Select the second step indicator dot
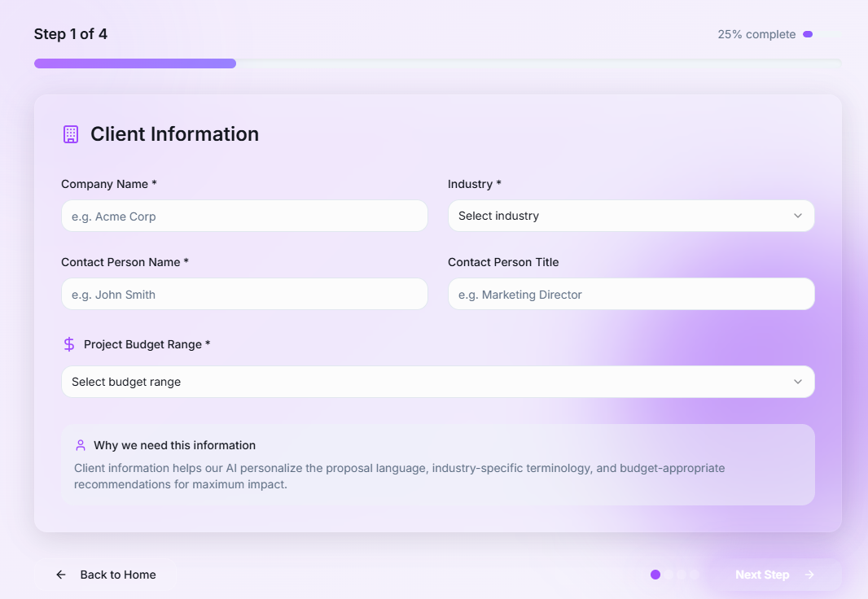868x599 pixels. [669, 575]
